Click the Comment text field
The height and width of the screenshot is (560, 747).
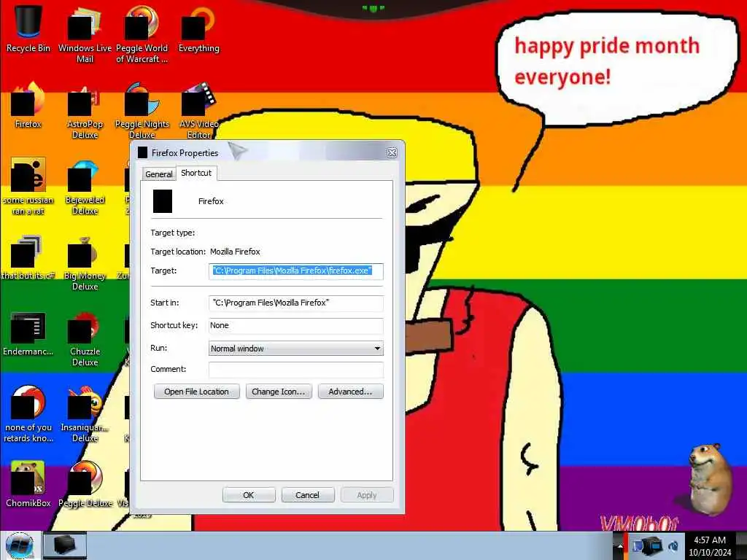pos(296,370)
